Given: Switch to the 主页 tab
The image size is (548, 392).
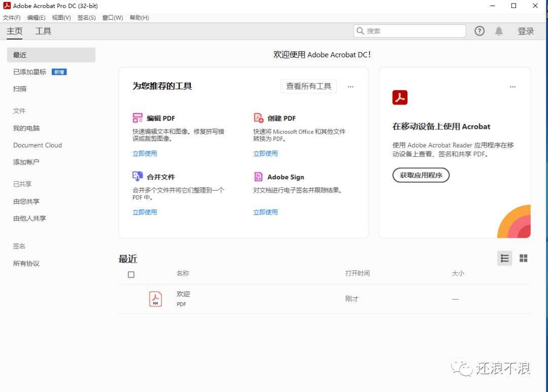Looking at the screenshot, I should pos(15,31).
